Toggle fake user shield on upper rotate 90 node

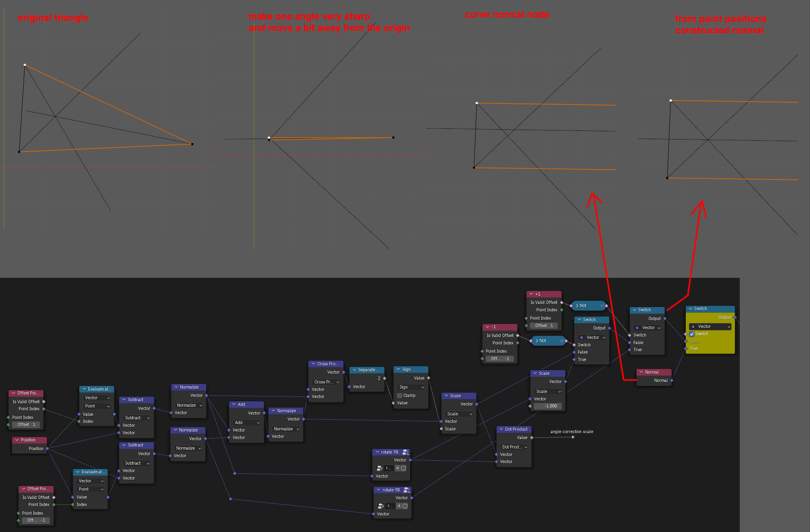pyautogui.click(x=403, y=468)
